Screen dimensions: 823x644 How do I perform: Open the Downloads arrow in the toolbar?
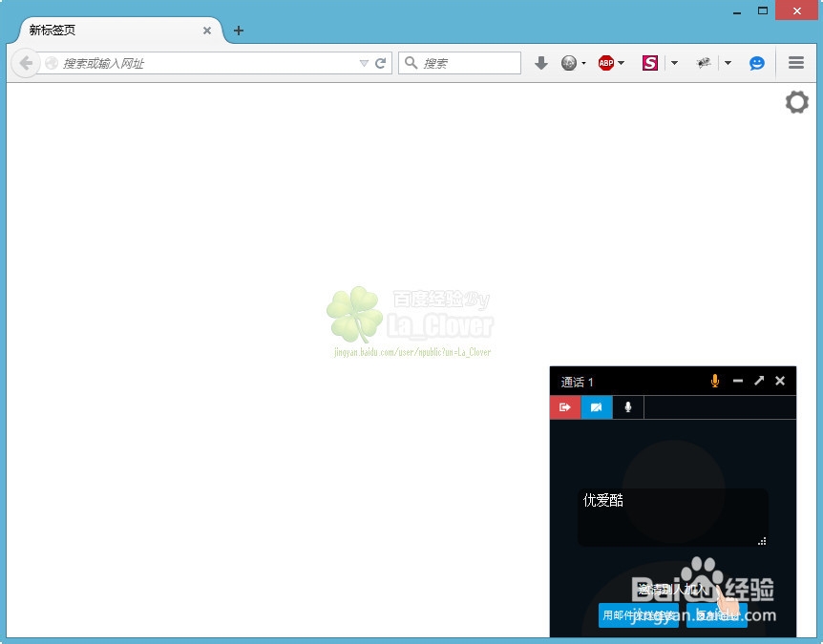(540, 64)
